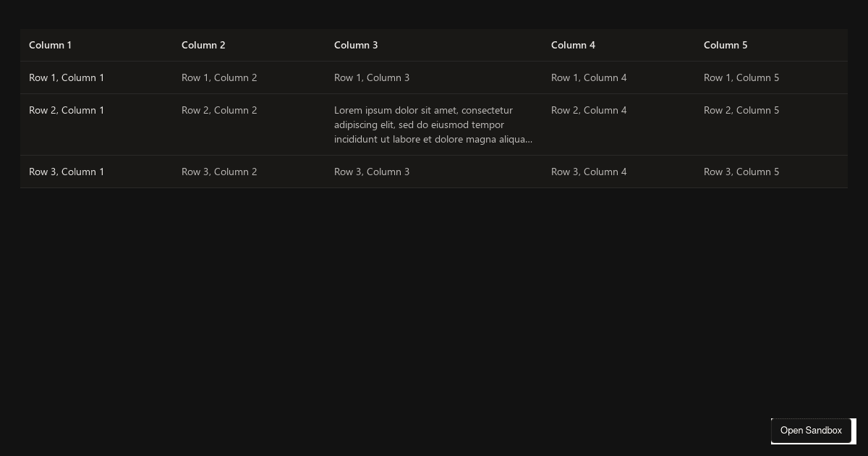Viewport: 868px width, 456px height.
Task: Click the Row 1, Column 3 cell
Action: coord(372,77)
